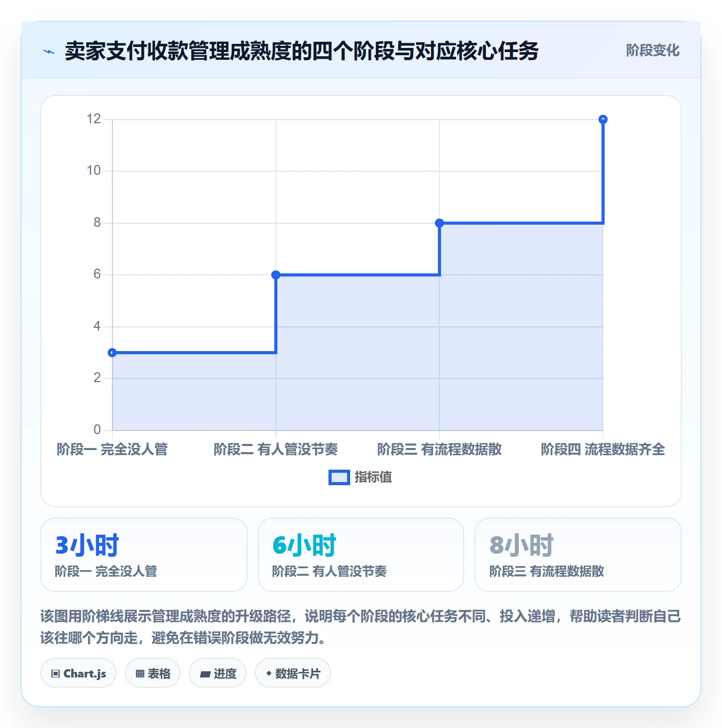This screenshot has width=722, height=728.
Task: Click the y-axis value 6
Action: [97, 274]
